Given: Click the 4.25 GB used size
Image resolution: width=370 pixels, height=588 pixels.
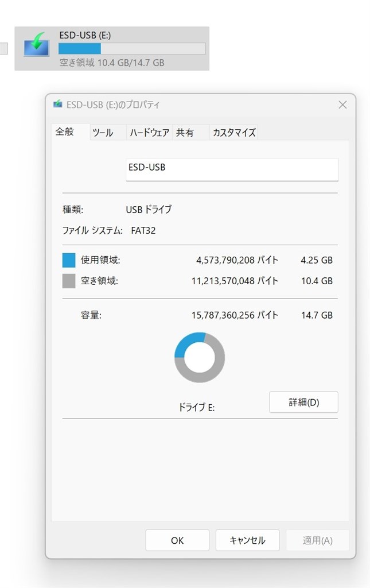Looking at the screenshot, I should pos(317,260).
